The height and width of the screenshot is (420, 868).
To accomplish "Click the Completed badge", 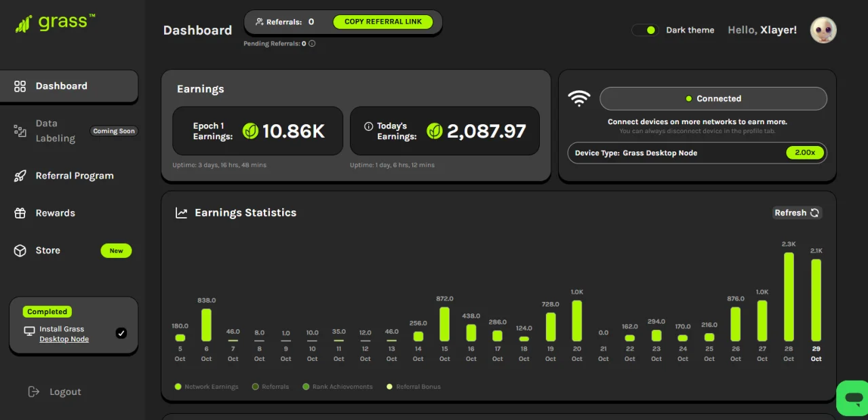I will [x=47, y=312].
